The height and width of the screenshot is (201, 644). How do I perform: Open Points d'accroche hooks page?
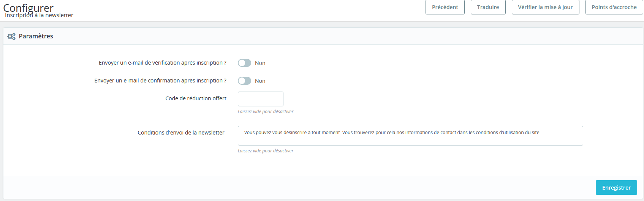pos(614,7)
